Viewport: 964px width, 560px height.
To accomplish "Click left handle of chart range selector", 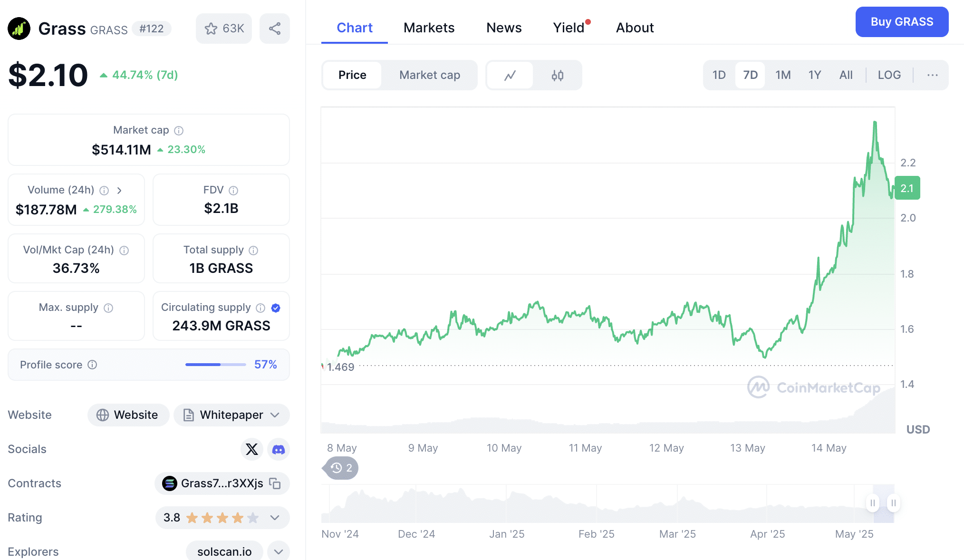I will coord(873,503).
